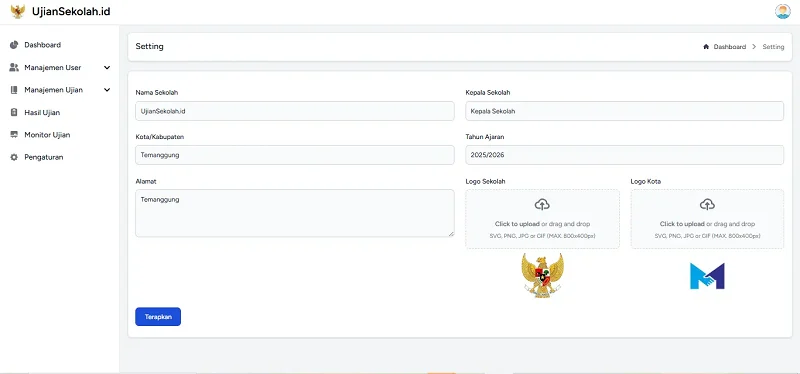The height and width of the screenshot is (374, 800).
Task: Open the Pengaturan sidebar item
Action: pyautogui.click(x=60, y=157)
